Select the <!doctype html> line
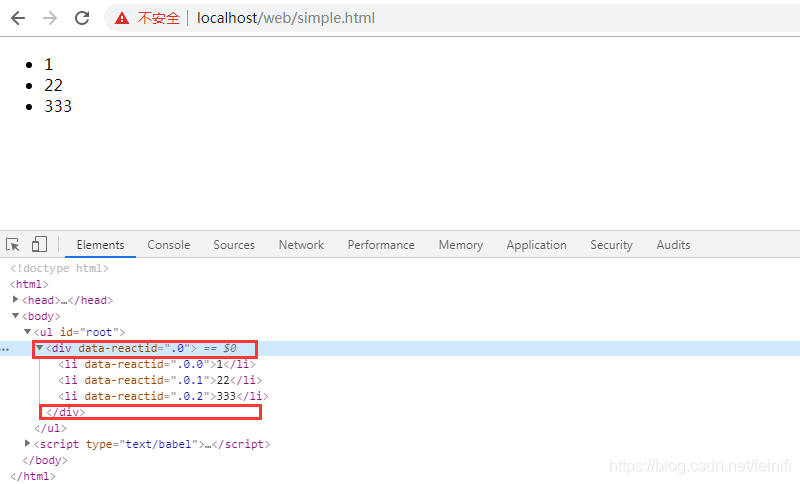Image resolution: width=800 pixels, height=484 pixels. (x=59, y=268)
